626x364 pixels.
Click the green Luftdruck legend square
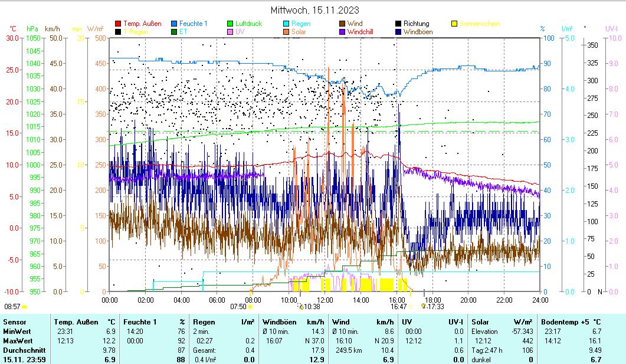tap(230, 24)
